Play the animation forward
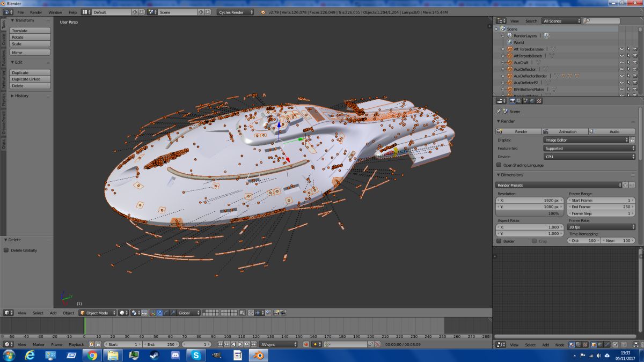The height and width of the screenshot is (362, 644). tap(240, 344)
